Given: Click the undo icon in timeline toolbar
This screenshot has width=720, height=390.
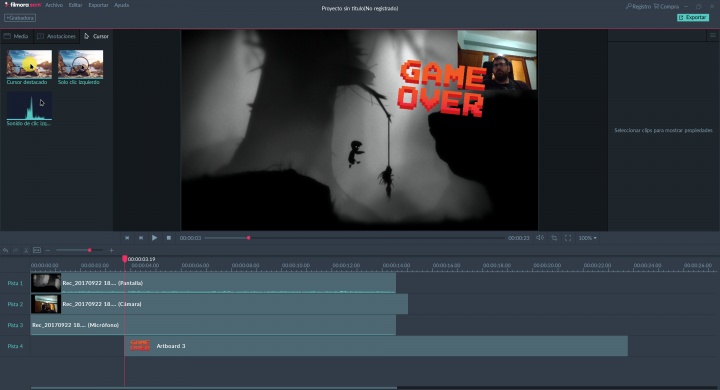Looking at the screenshot, I should tap(6, 250).
